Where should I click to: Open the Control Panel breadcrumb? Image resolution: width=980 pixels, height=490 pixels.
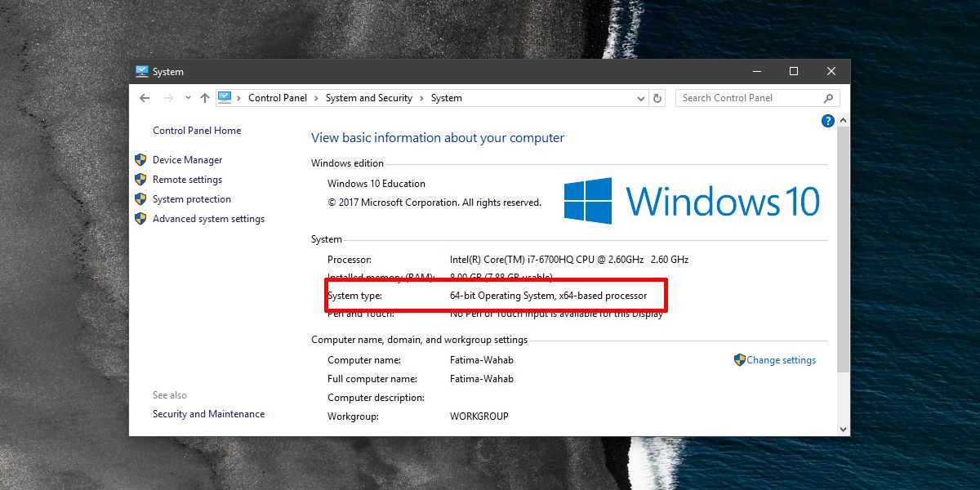278,98
